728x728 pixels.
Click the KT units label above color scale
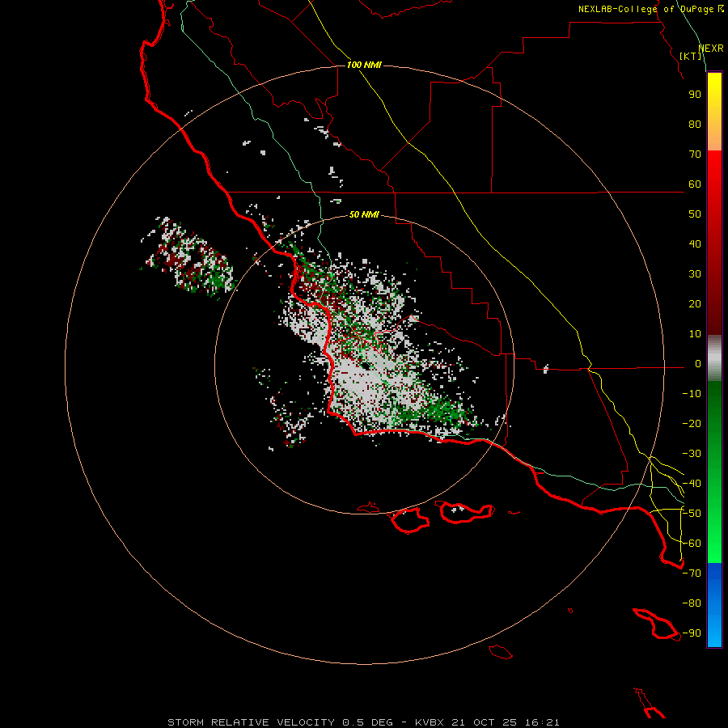[x=691, y=56]
